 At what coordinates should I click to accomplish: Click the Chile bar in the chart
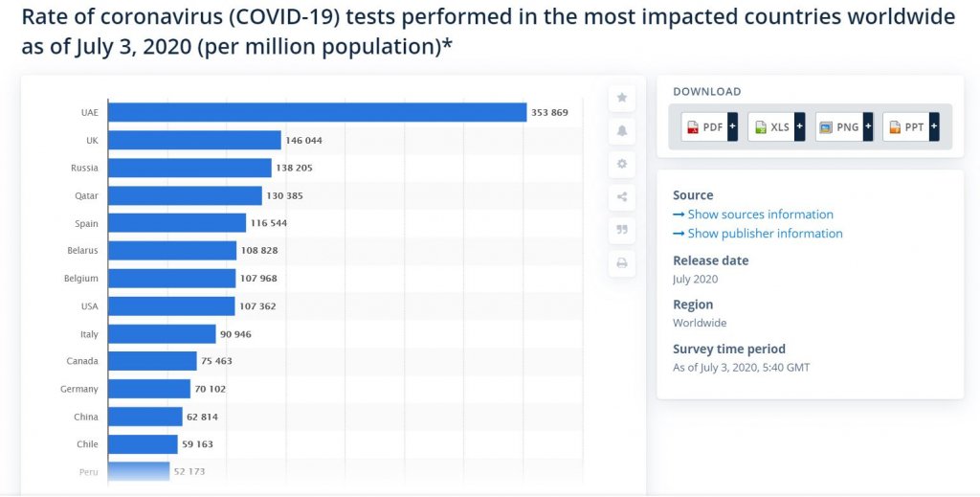(143, 444)
